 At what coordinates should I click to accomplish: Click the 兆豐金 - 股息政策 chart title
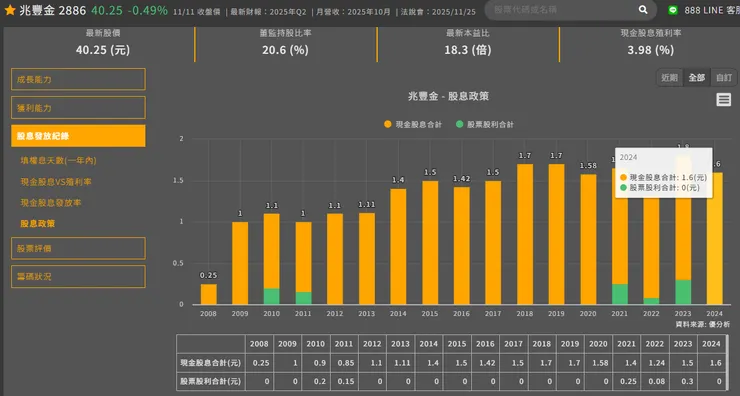tap(448, 96)
